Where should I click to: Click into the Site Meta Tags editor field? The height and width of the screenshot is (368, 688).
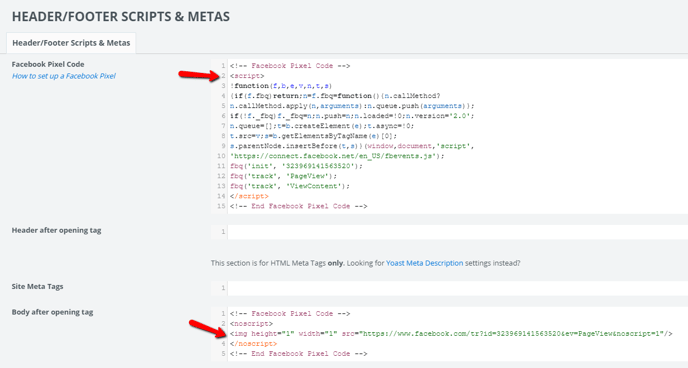[458, 288]
